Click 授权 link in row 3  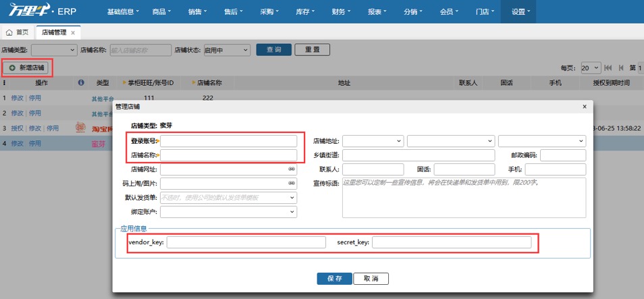(x=18, y=128)
